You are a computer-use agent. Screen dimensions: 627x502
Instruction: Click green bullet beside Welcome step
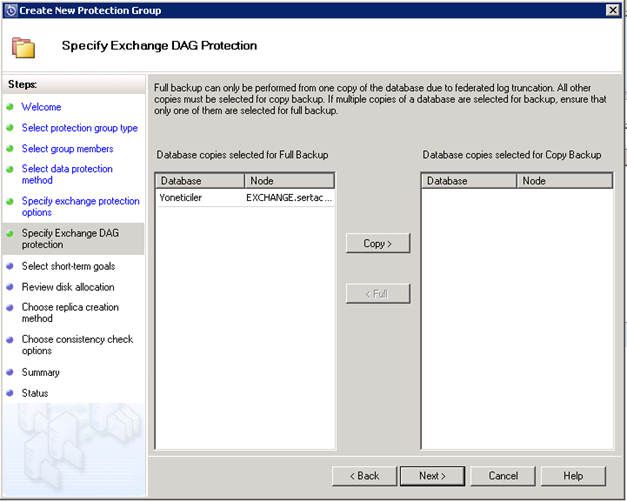tap(10, 107)
